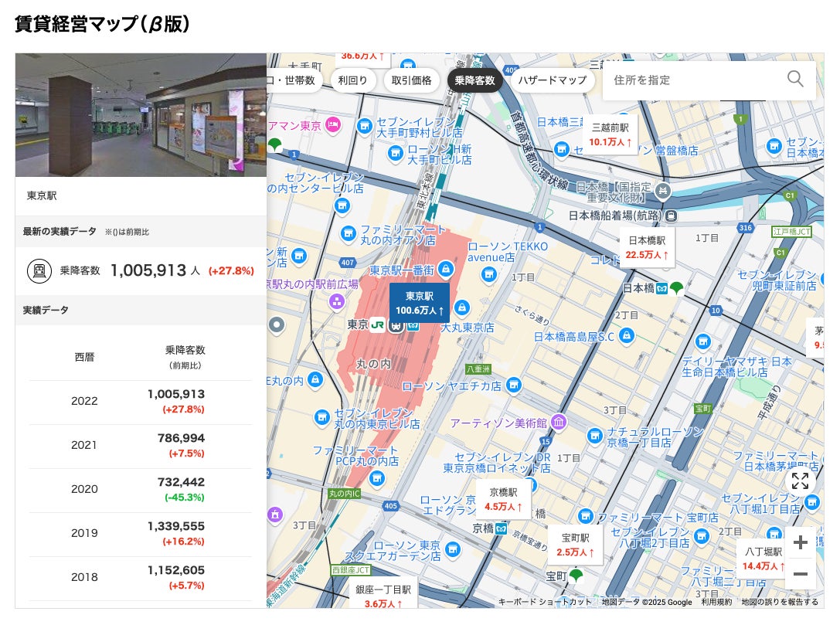This screenshot has height=625, width=840.
Task: Zoom out with the minus button
Action: [801, 573]
